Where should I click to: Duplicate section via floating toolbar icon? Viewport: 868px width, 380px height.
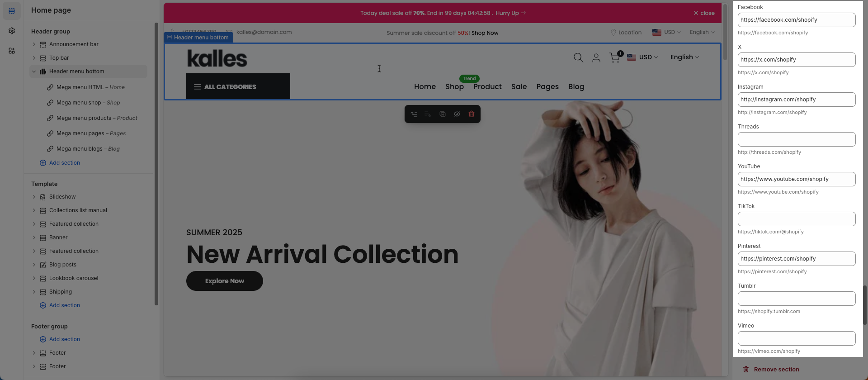[443, 114]
